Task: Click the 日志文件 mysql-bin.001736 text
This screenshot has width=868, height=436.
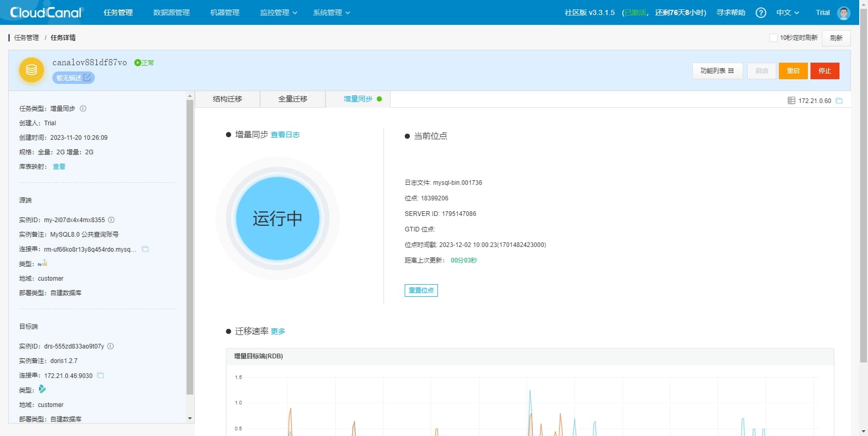Action: 444,183
